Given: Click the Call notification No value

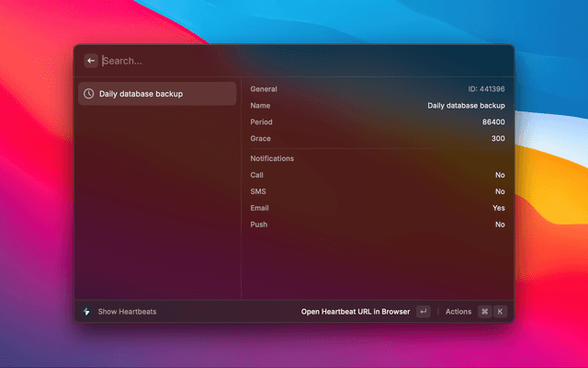Looking at the screenshot, I should click(x=500, y=175).
